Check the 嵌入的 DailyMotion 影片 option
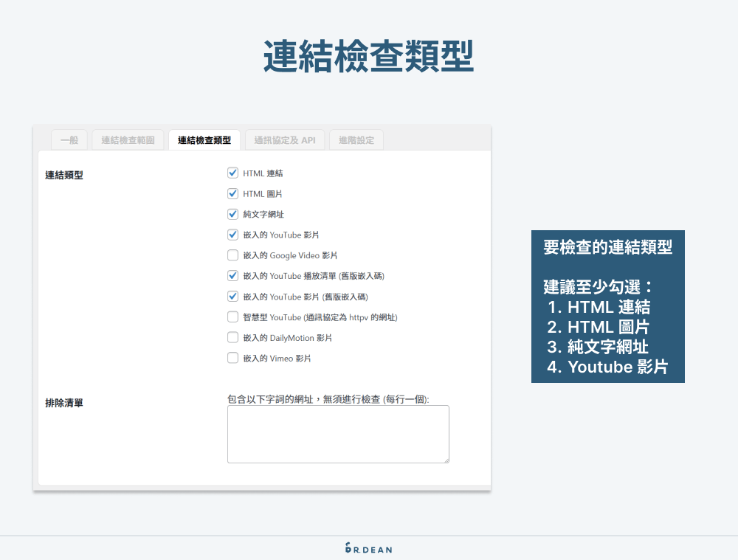Screen dimensions: 738x560 233,339
